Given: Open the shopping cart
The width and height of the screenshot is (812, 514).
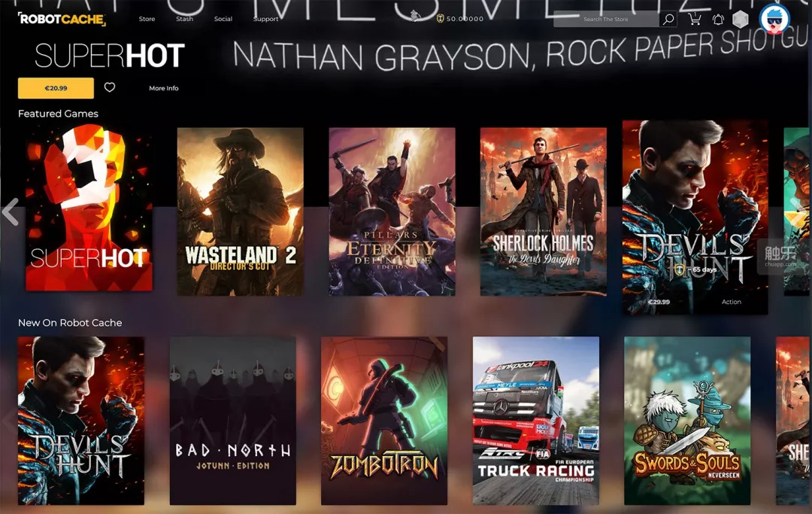Looking at the screenshot, I should (695, 19).
